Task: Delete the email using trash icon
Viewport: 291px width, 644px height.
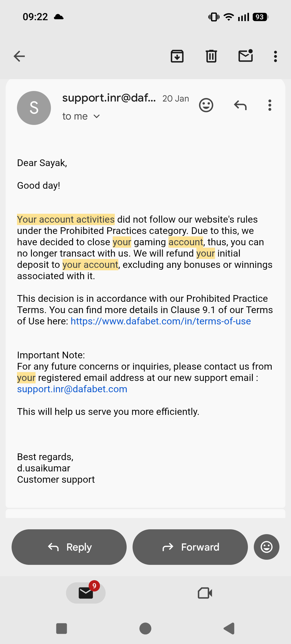Action: pos(211,56)
